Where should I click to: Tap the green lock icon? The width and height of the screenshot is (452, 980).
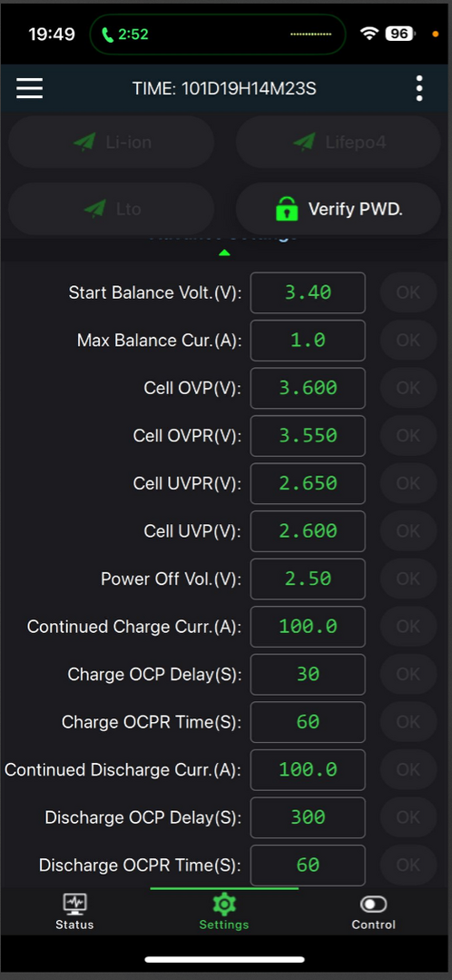(287, 209)
